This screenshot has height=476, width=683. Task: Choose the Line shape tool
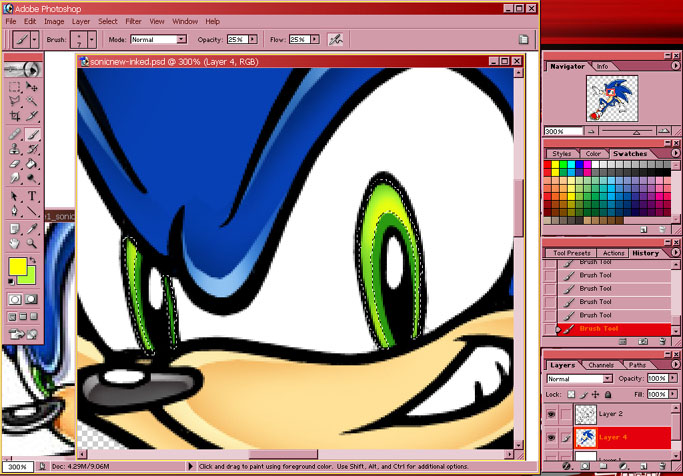32,211
